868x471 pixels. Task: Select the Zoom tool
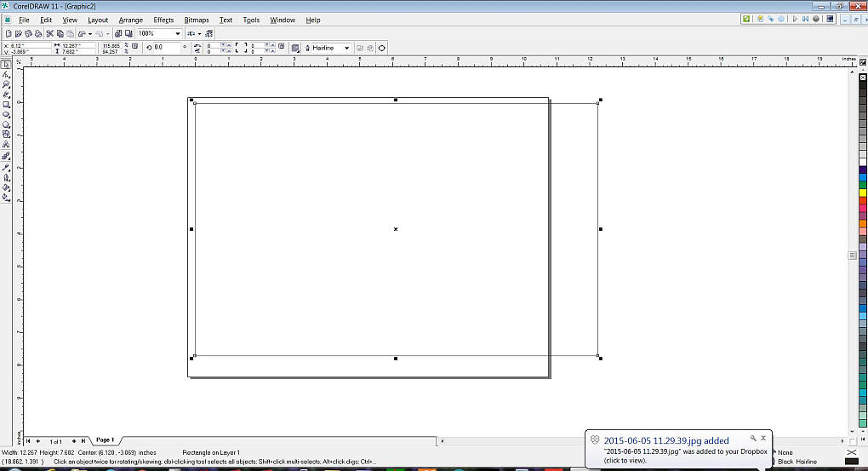pyautogui.click(x=6, y=84)
